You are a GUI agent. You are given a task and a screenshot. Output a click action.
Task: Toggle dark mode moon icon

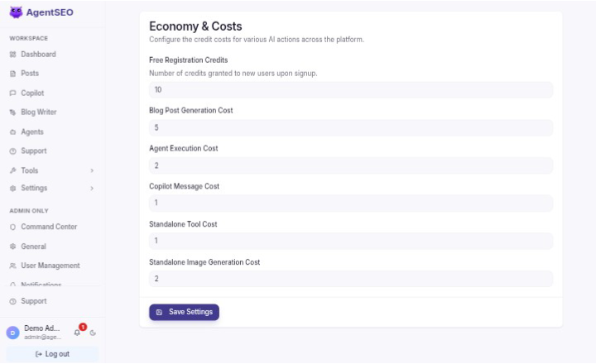(x=93, y=333)
